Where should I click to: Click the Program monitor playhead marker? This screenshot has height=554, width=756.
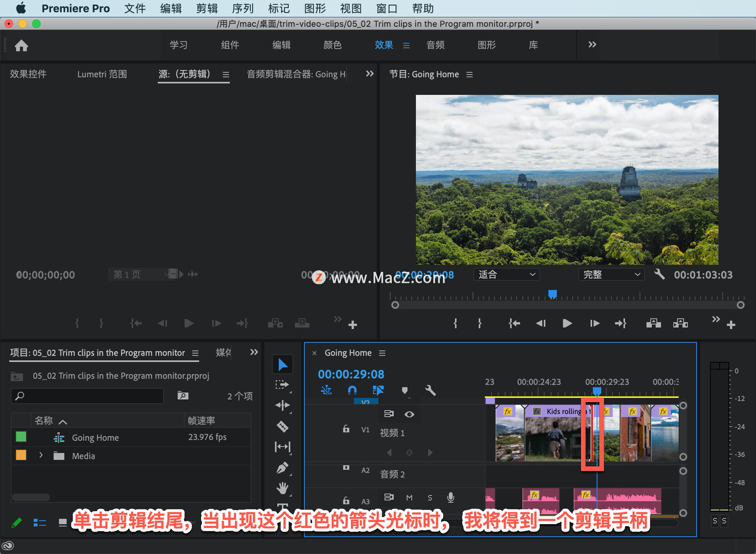pos(552,294)
